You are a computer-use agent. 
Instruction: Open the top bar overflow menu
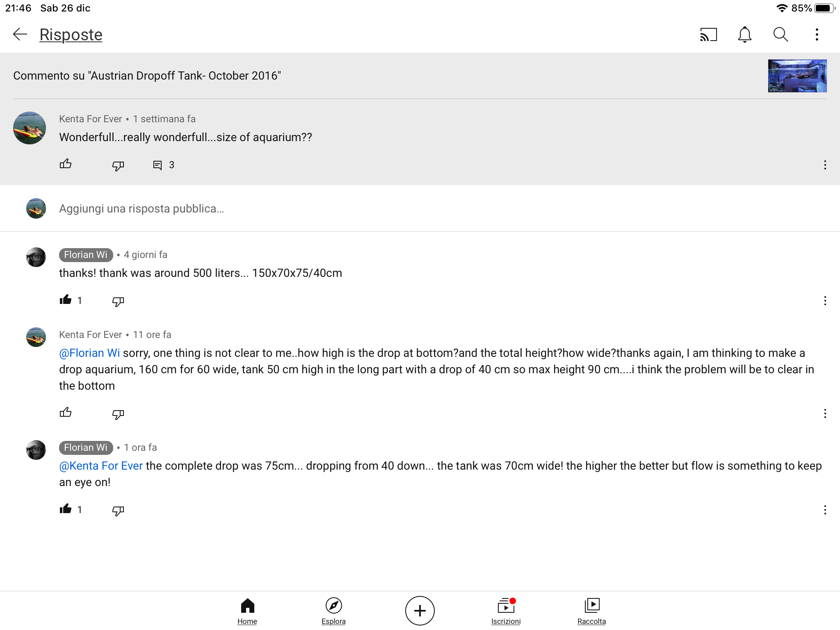pyautogui.click(x=817, y=34)
